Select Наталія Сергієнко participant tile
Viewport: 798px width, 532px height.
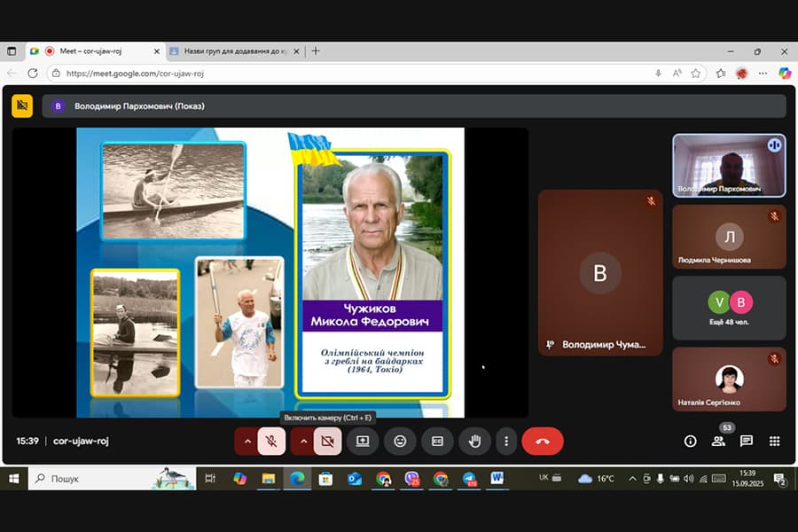[729, 379]
